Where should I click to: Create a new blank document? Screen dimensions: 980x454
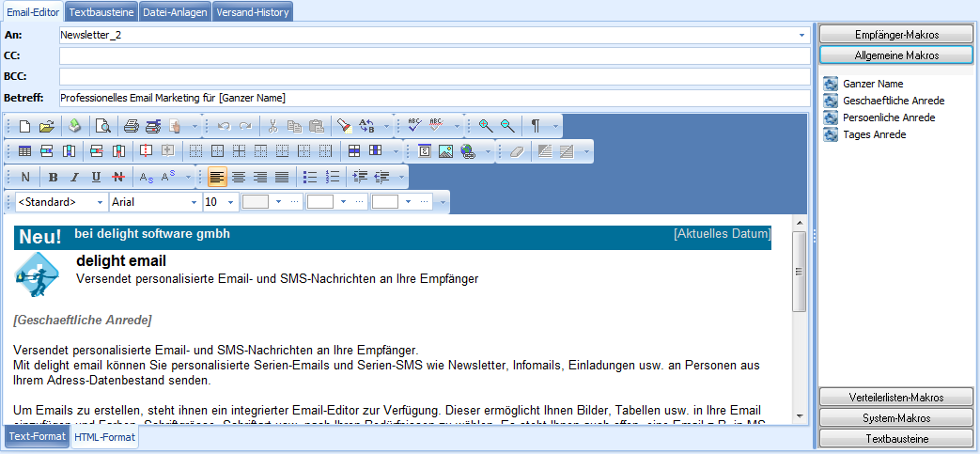tap(24, 126)
